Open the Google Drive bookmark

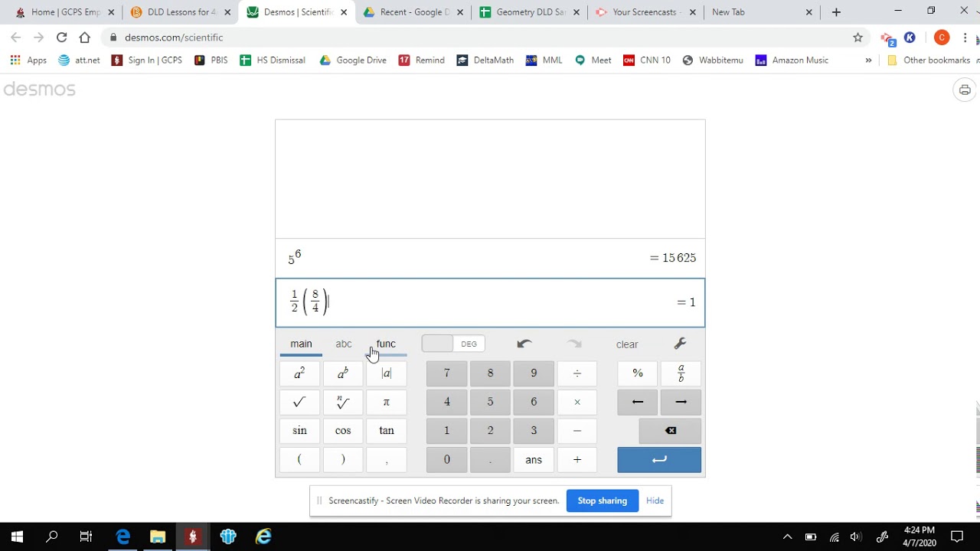353,60
